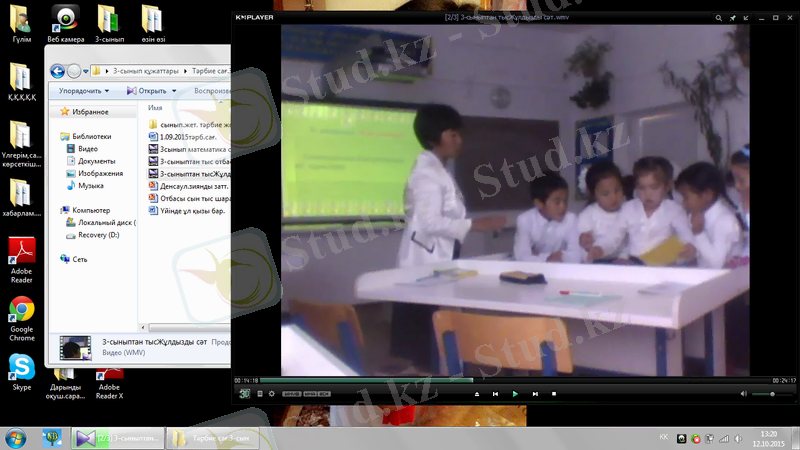
Task: Select Локальный диск (C:) in navigation pane
Action: coord(106,222)
